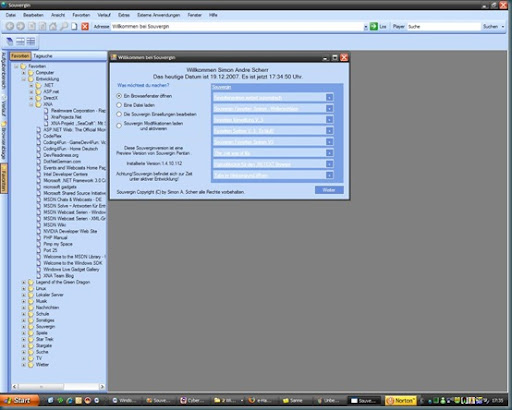
Task: Click the red X stop icon in the toolbar
Action: pyautogui.click(x=85, y=26)
